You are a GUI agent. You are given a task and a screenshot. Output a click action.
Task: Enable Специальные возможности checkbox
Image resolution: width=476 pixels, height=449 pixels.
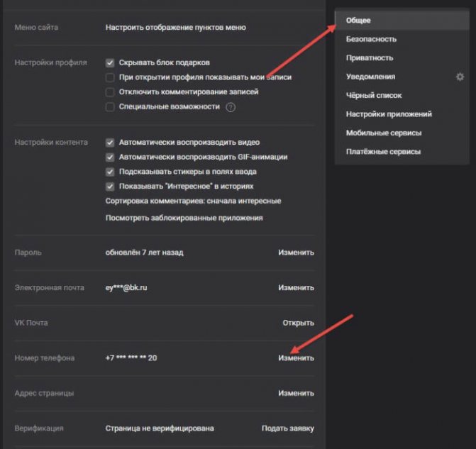pos(110,107)
